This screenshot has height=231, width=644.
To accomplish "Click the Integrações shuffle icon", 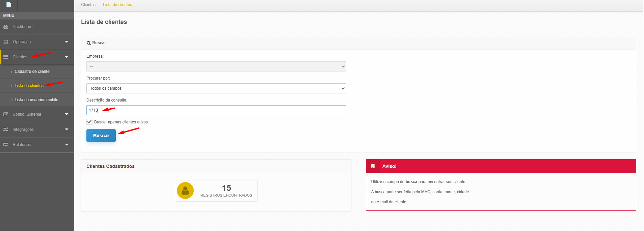I will click(6, 129).
